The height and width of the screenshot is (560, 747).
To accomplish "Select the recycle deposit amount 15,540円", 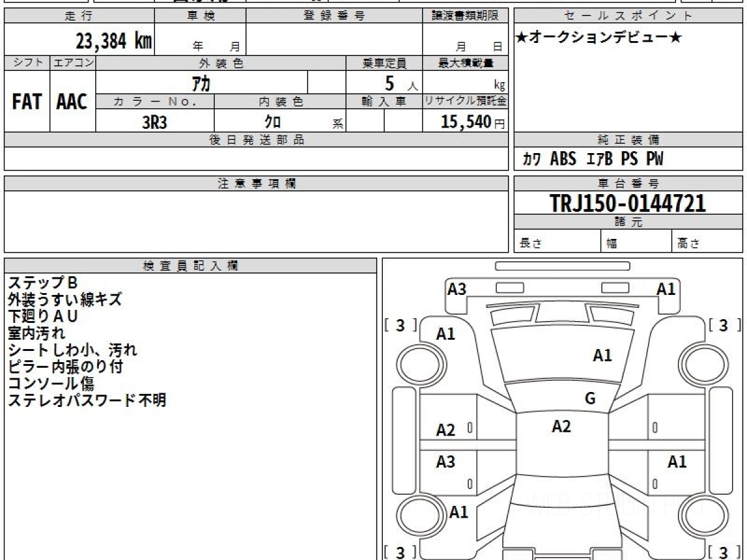I will tap(473, 122).
